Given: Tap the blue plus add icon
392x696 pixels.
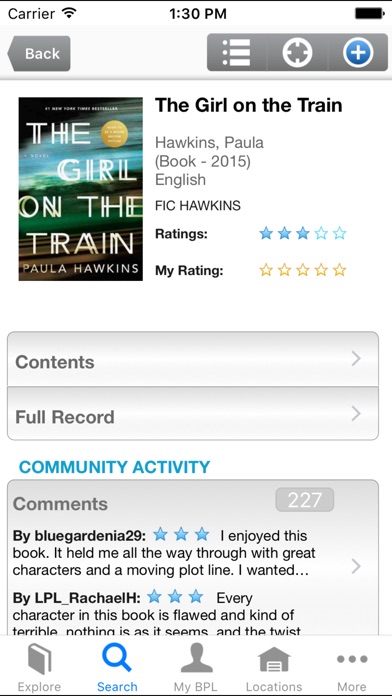Looking at the screenshot, I should pyautogui.click(x=358, y=53).
